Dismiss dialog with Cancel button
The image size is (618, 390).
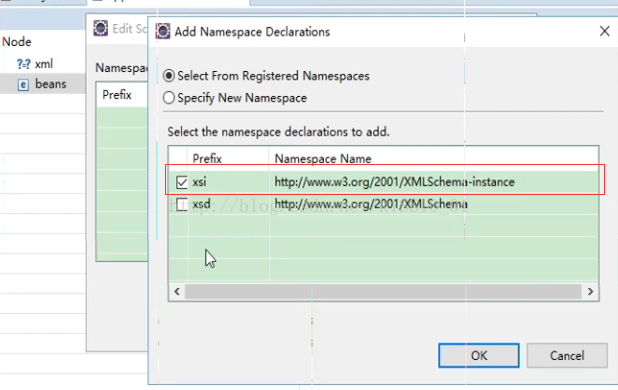coord(567,355)
